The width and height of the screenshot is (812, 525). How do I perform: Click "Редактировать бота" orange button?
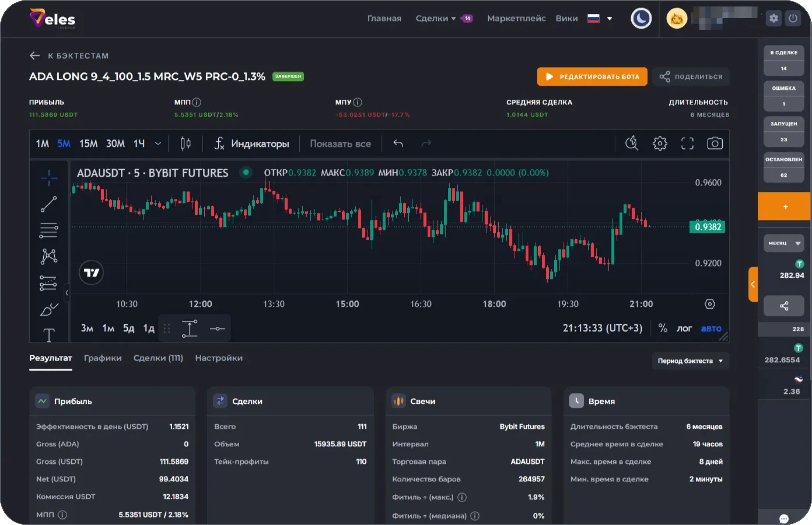coord(592,77)
